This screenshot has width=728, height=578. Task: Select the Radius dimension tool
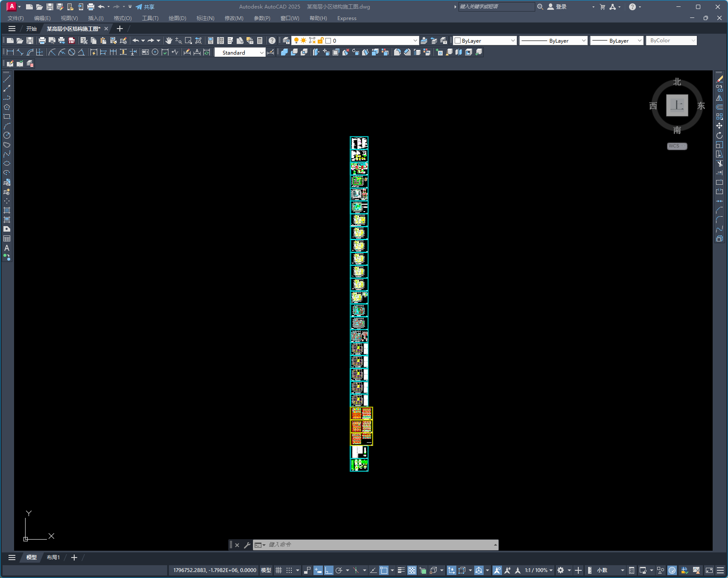pos(52,52)
